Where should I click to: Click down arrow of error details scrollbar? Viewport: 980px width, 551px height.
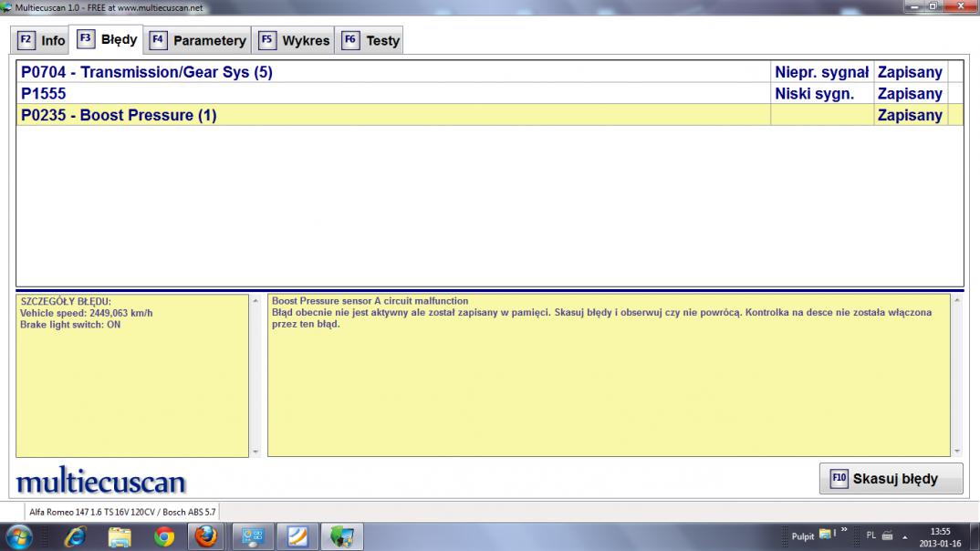pyautogui.click(x=255, y=451)
